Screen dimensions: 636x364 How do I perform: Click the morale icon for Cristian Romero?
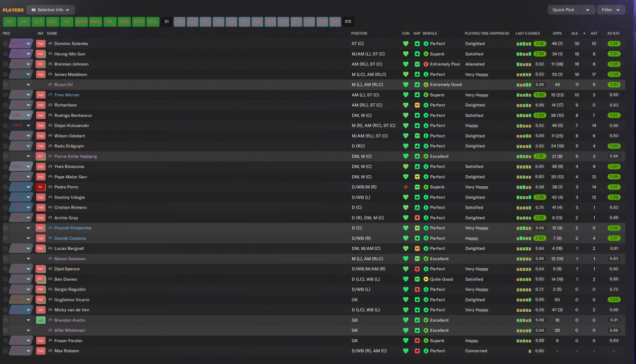[426, 208]
